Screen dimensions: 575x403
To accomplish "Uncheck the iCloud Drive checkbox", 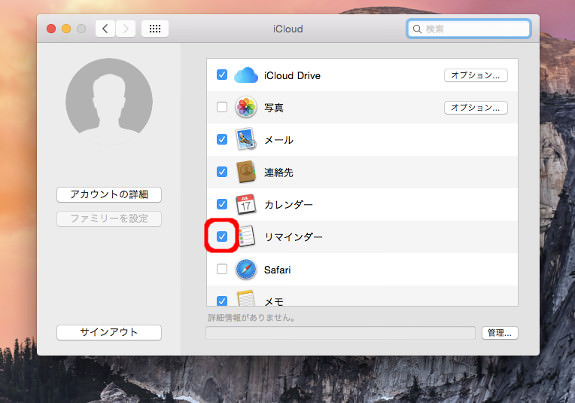I will (222, 75).
